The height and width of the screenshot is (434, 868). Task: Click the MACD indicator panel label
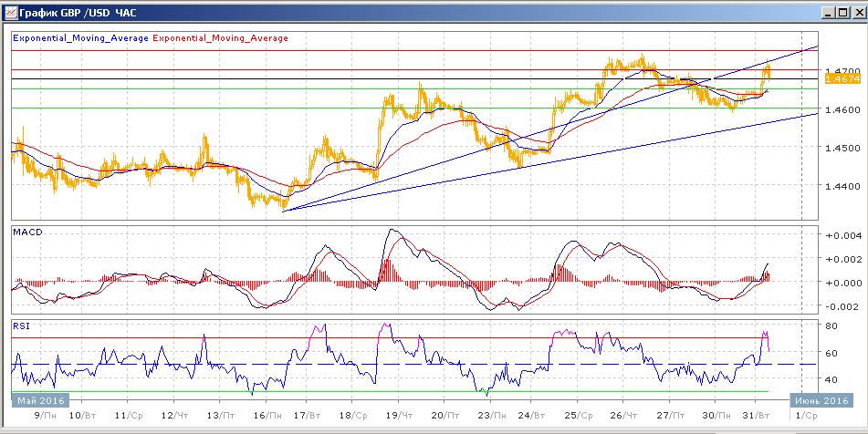pos(26,232)
